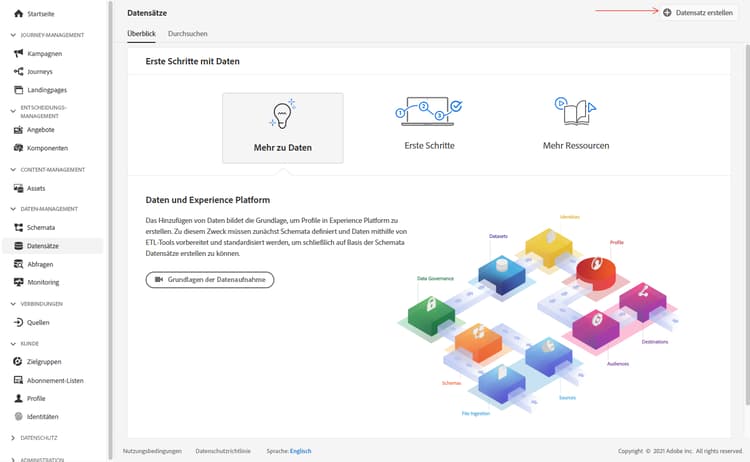Open the Monitoring menu entry

tap(43, 282)
